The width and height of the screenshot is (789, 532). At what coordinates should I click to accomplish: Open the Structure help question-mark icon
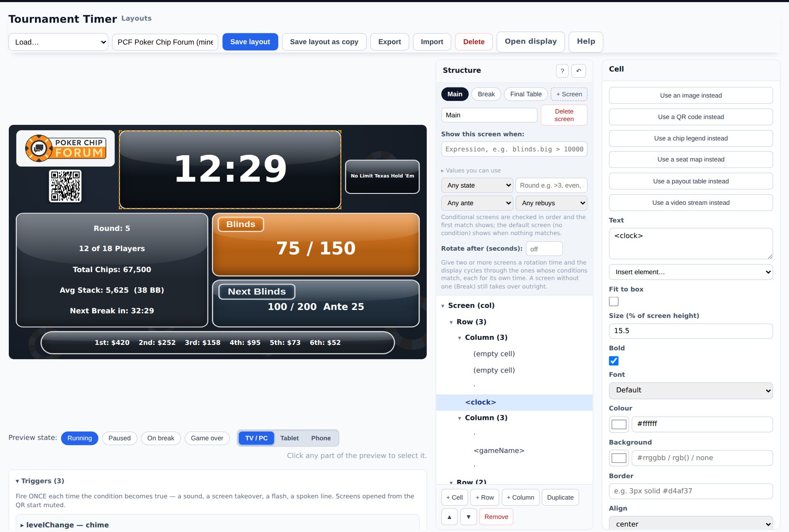pos(562,71)
